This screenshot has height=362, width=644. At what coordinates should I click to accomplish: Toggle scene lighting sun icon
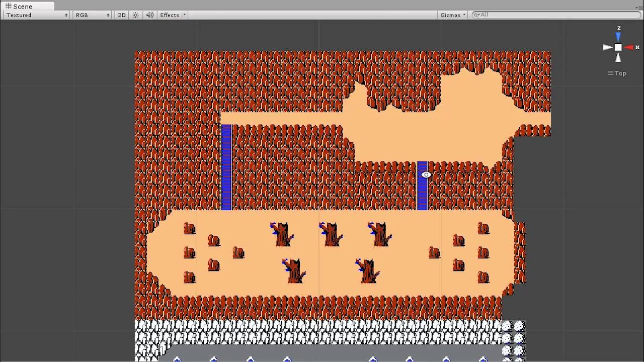coord(135,15)
